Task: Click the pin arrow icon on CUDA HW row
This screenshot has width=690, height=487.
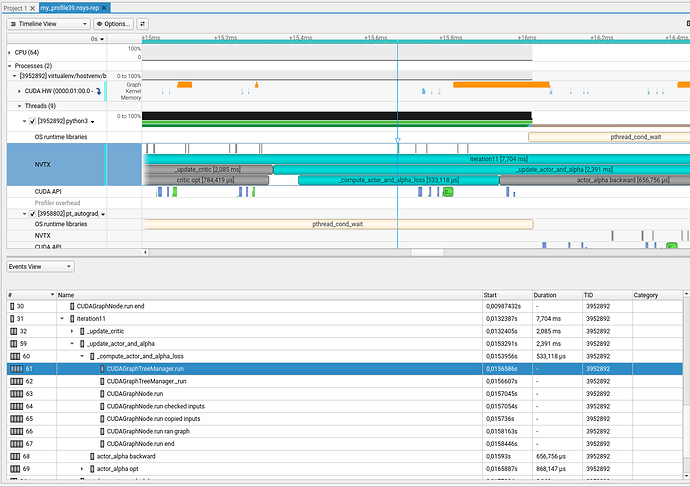Action: click(99, 91)
